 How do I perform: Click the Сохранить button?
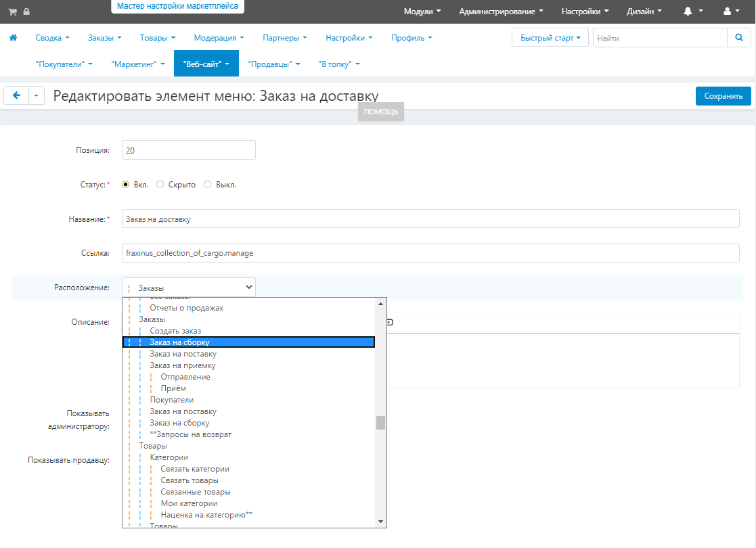[x=724, y=96]
